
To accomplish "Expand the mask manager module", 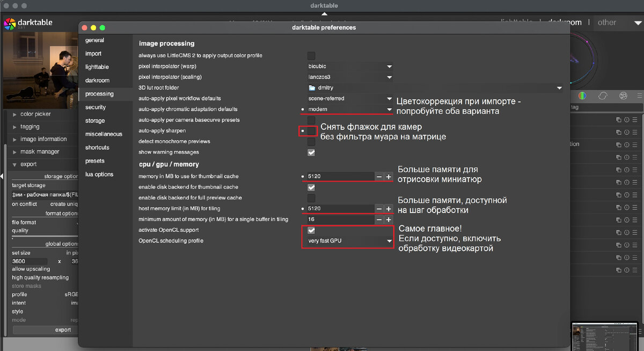I will pyautogui.click(x=14, y=152).
